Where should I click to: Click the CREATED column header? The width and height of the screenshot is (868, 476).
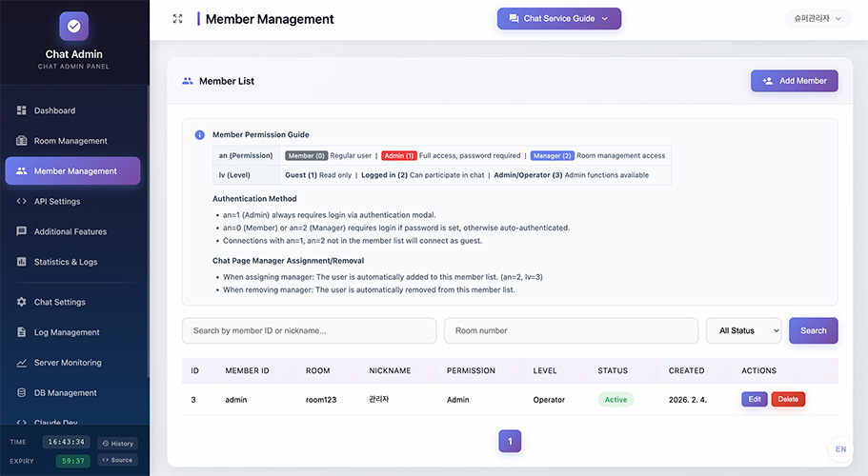coord(686,371)
